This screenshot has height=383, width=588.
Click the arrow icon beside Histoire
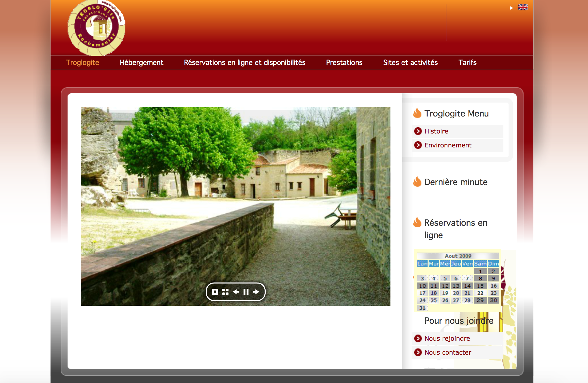[x=418, y=131]
